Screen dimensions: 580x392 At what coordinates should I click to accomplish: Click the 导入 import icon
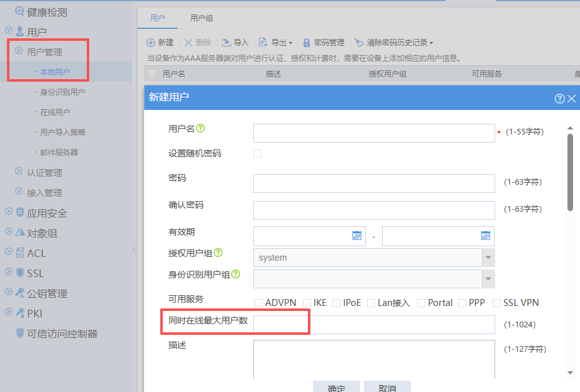click(x=226, y=43)
